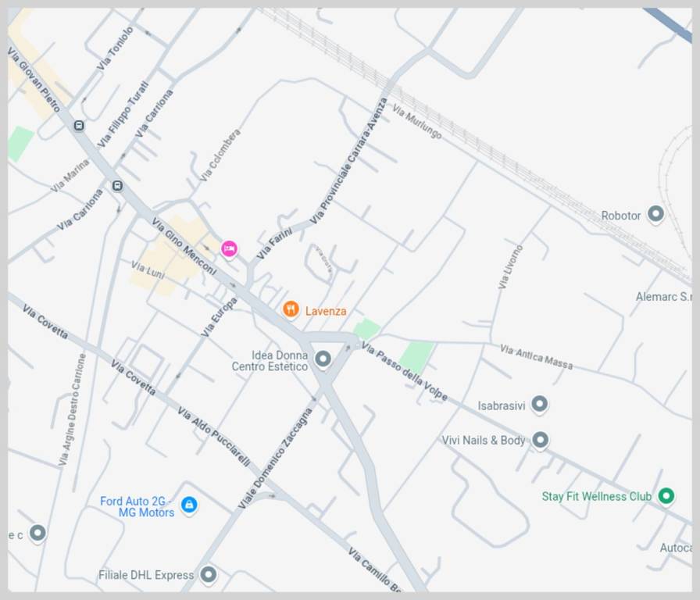Select the Viale Domenico Zaccagna street label

tap(274, 459)
